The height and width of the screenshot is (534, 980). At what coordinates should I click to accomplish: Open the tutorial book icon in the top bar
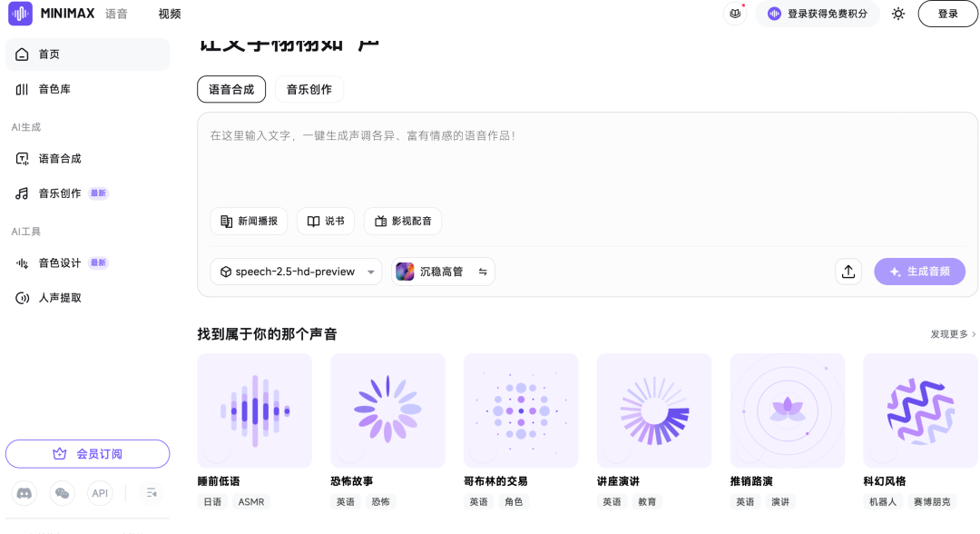point(736,14)
